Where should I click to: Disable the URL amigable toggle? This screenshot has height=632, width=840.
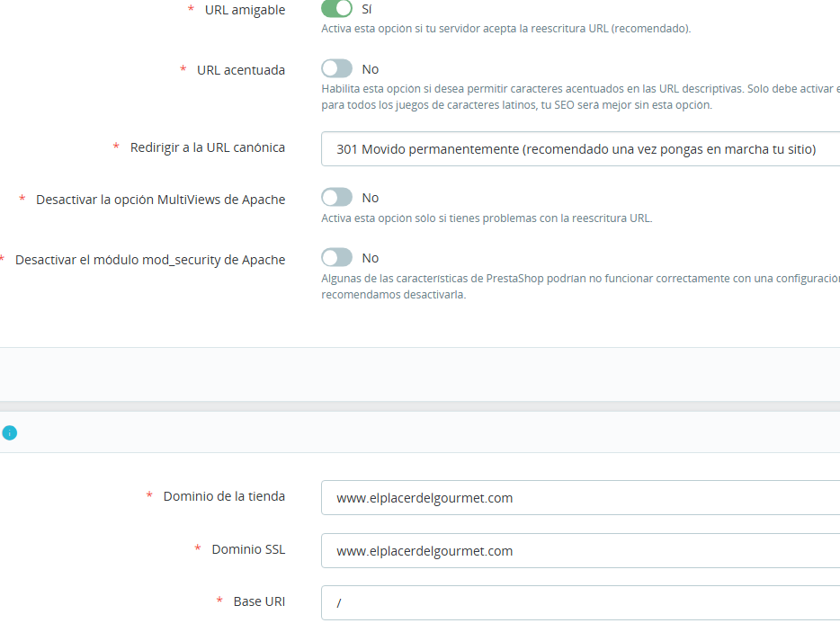click(x=336, y=8)
